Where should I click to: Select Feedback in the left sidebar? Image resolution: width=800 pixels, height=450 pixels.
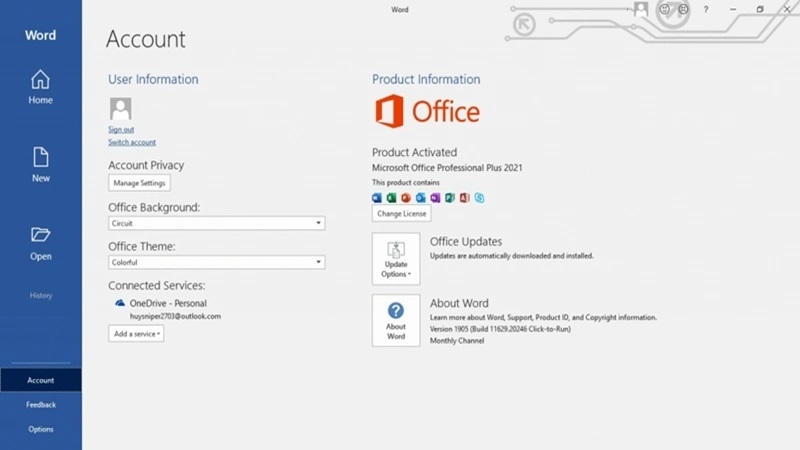(41, 405)
